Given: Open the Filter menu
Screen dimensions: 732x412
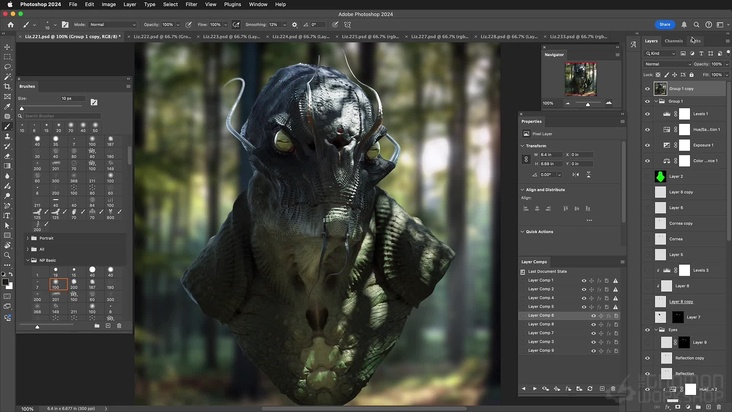Looking at the screenshot, I should (x=191, y=4).
